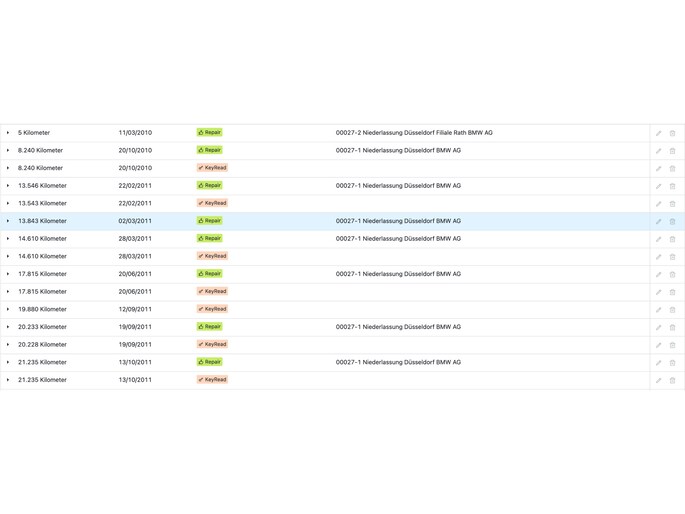685x514 pixels.
Task: Delete the 5 Kilometer row via trash icon
Action: [672, 133]
